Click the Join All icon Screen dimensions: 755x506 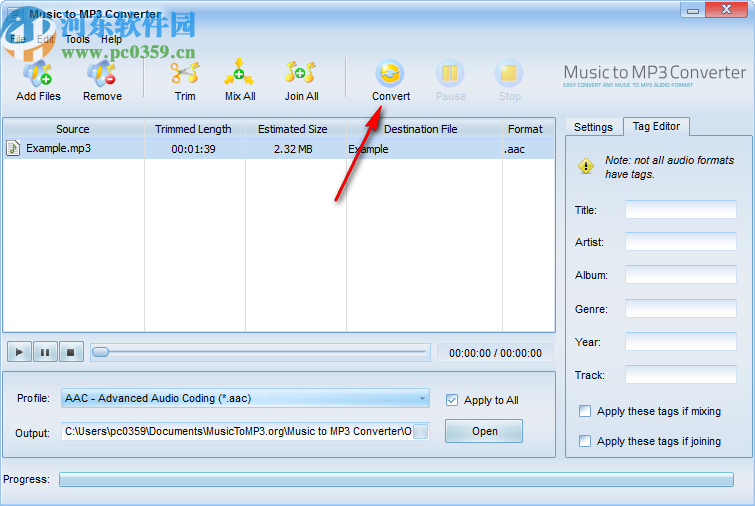click(300, 73)
